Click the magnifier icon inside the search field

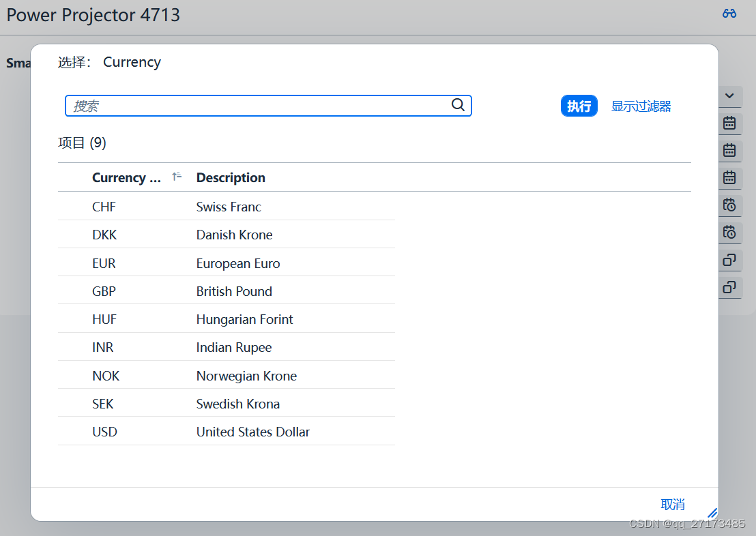coord(458,105)
